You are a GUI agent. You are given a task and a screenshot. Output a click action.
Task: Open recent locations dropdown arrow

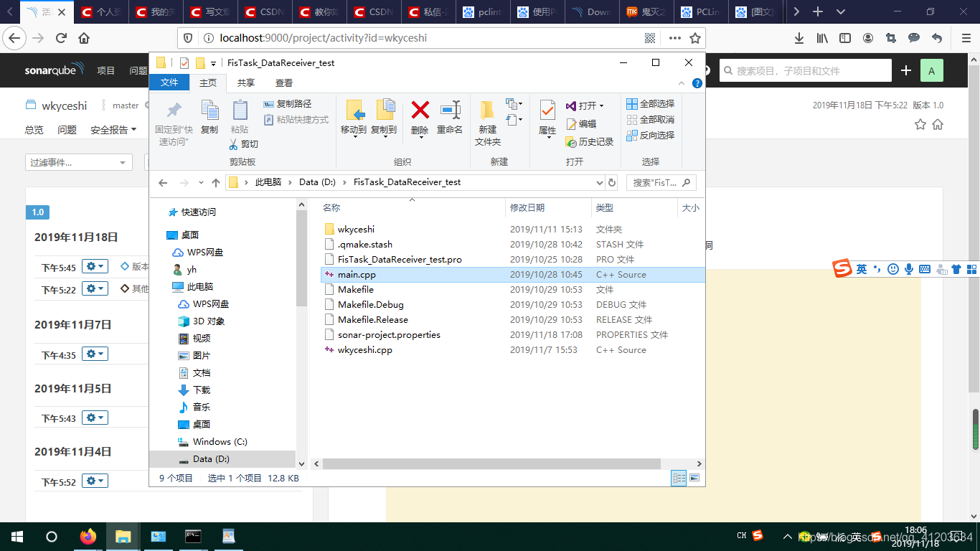[201, 182]
